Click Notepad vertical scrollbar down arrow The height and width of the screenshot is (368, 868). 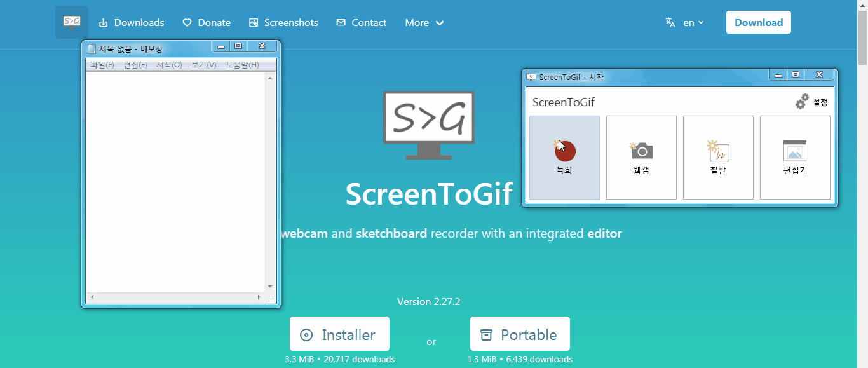[270, 287]
